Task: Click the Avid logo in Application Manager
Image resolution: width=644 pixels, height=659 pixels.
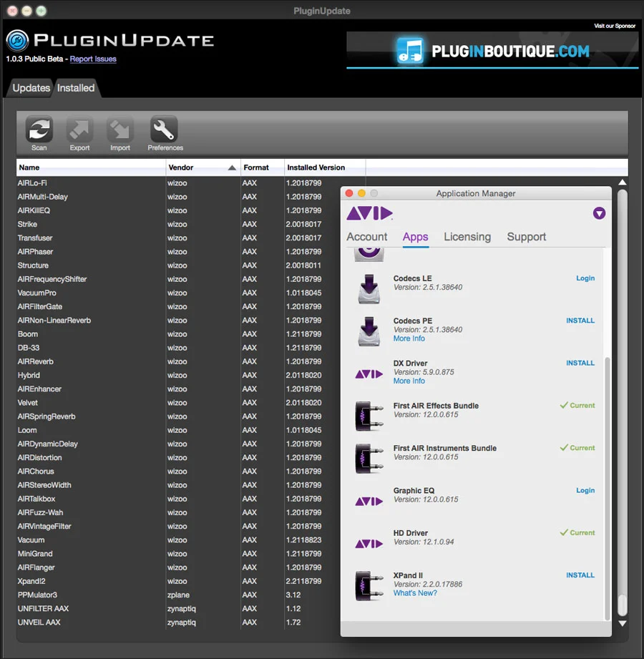Action: 369,213
